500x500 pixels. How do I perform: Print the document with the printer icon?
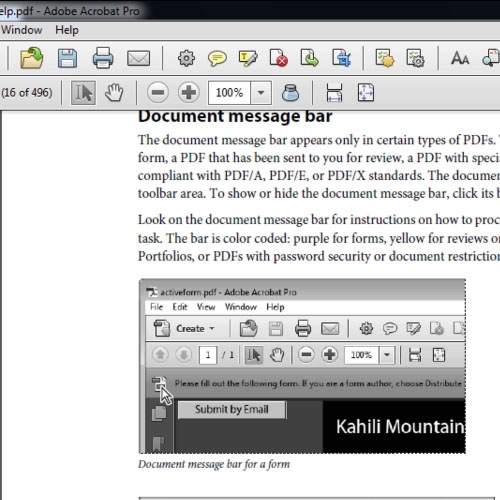pos(103,58)
